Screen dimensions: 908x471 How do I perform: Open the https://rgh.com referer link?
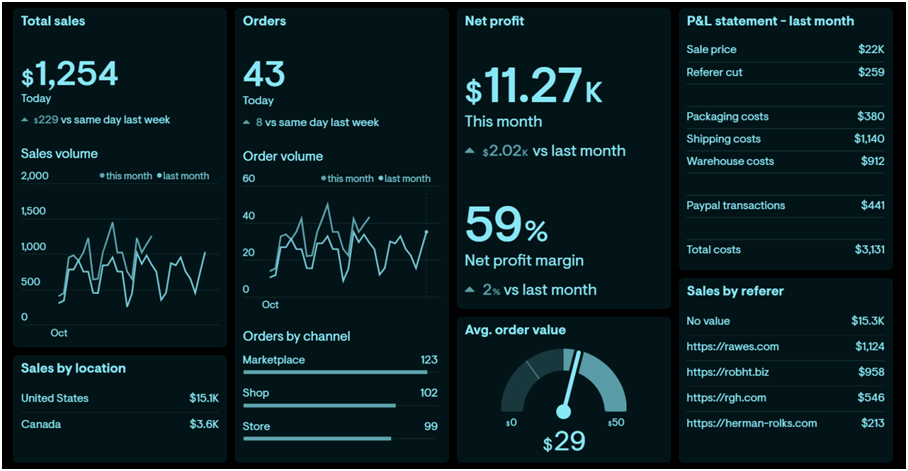726,397
